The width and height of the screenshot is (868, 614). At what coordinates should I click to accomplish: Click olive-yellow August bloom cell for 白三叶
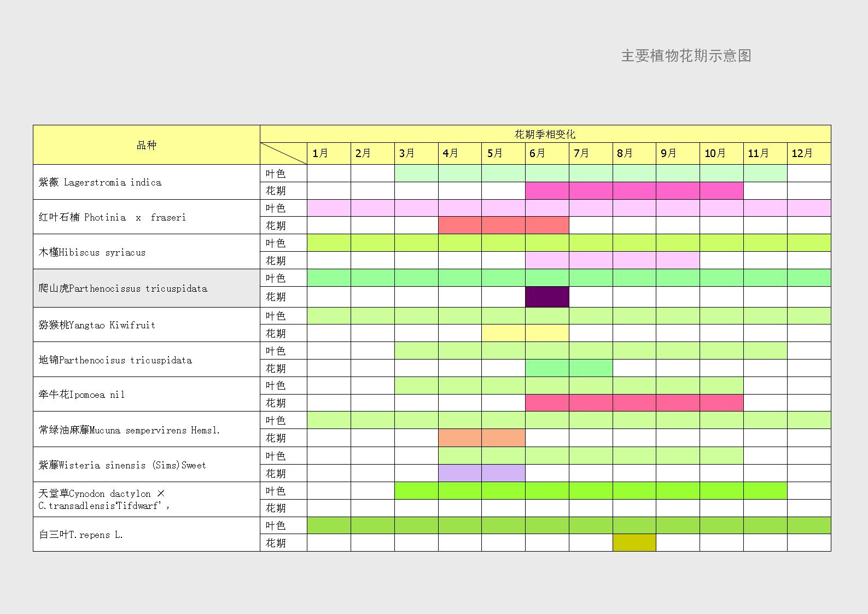pos(634,543)
